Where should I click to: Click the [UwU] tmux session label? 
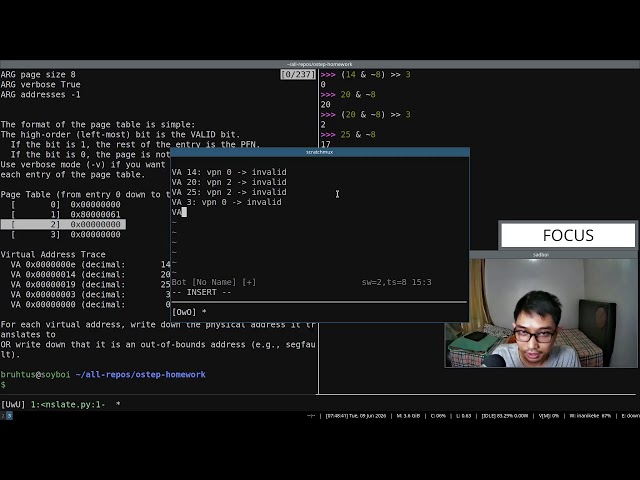(x=13, y=404)
